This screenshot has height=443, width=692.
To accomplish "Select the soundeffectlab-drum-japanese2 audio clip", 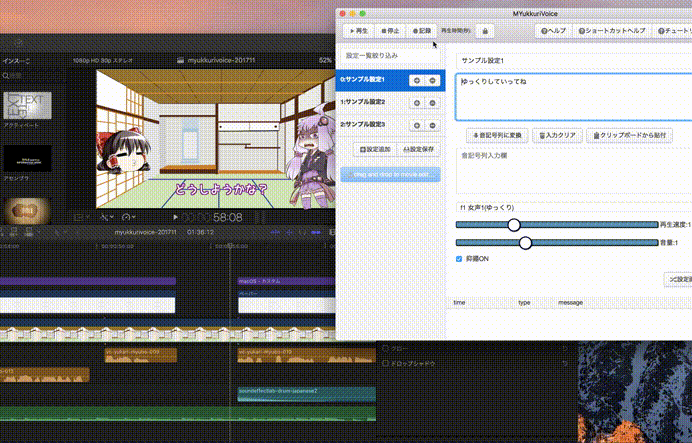I will point(307,394).
